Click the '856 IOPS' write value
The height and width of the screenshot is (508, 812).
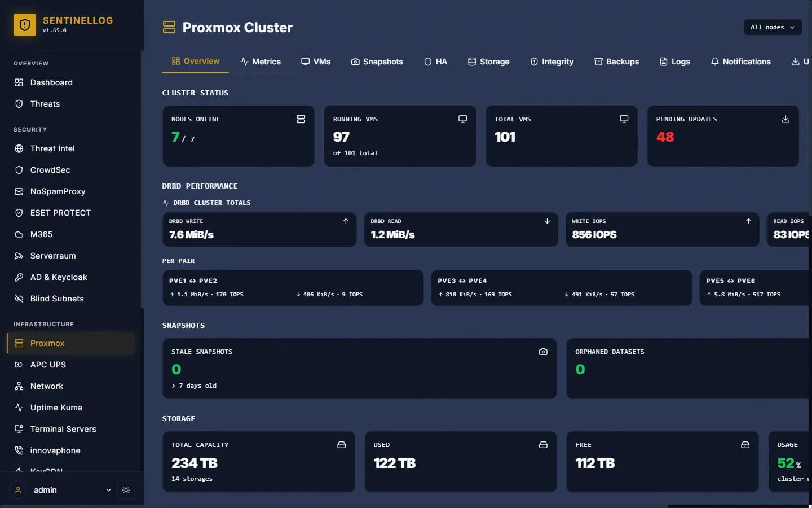[x=594, y=235]
